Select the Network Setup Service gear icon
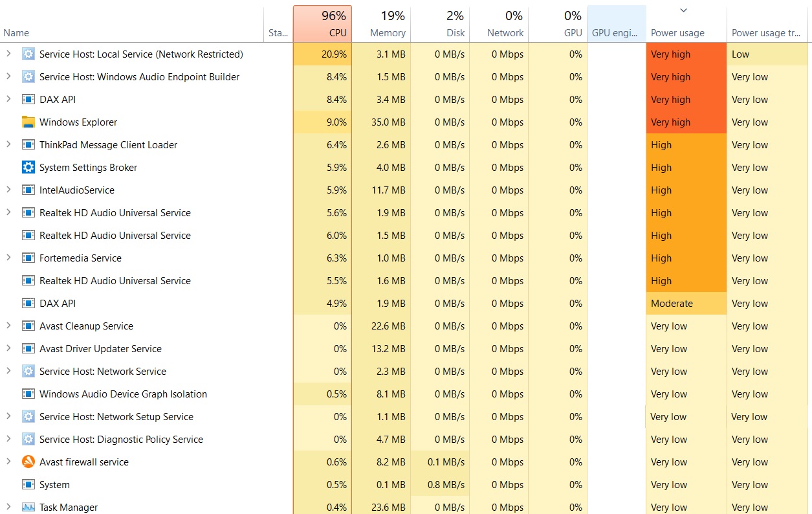The height and width of the screenshot is (514, 812). (x=28, y=417)
